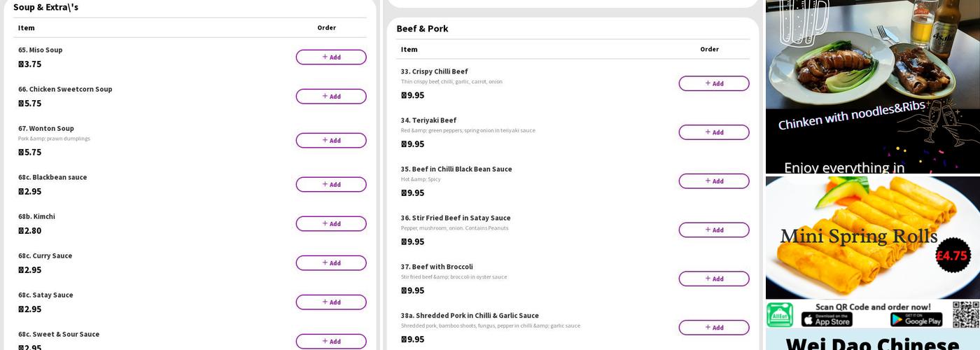
Task: Add Blackbean sauce to the order
Action: 330,185
